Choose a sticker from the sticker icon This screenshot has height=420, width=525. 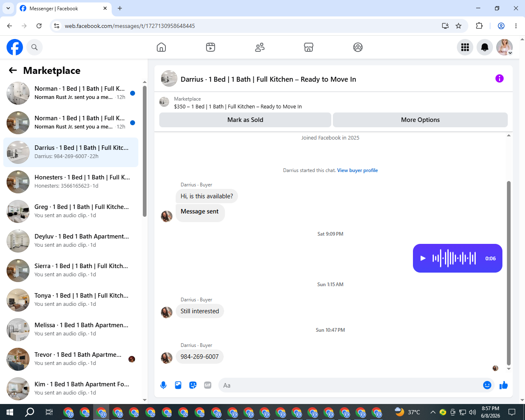[x=193, y=385]
